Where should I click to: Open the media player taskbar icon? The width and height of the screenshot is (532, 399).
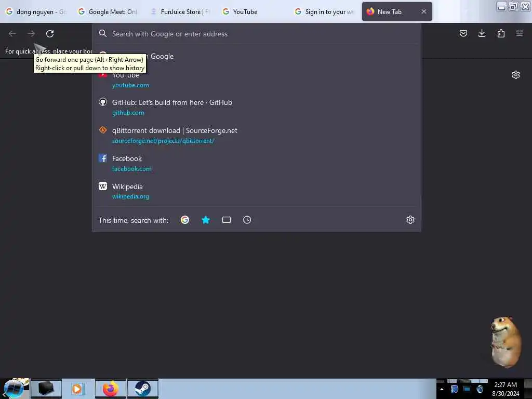[x=78, y=389]
